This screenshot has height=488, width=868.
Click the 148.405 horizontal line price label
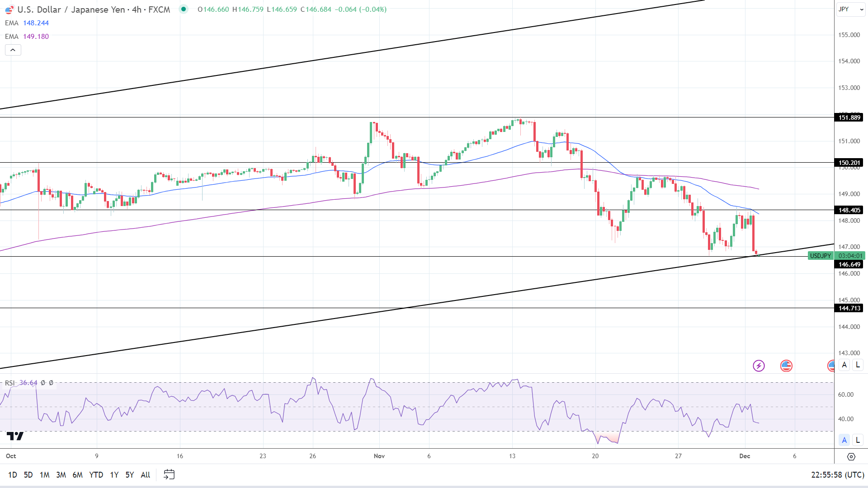tap(849, 210)
